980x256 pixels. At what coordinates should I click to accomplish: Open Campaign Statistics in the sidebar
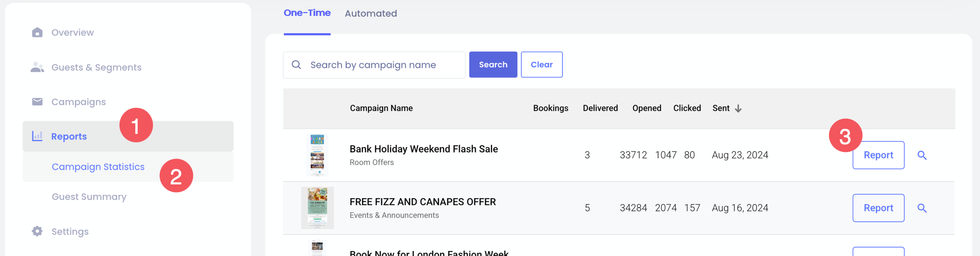coord(98,167)
